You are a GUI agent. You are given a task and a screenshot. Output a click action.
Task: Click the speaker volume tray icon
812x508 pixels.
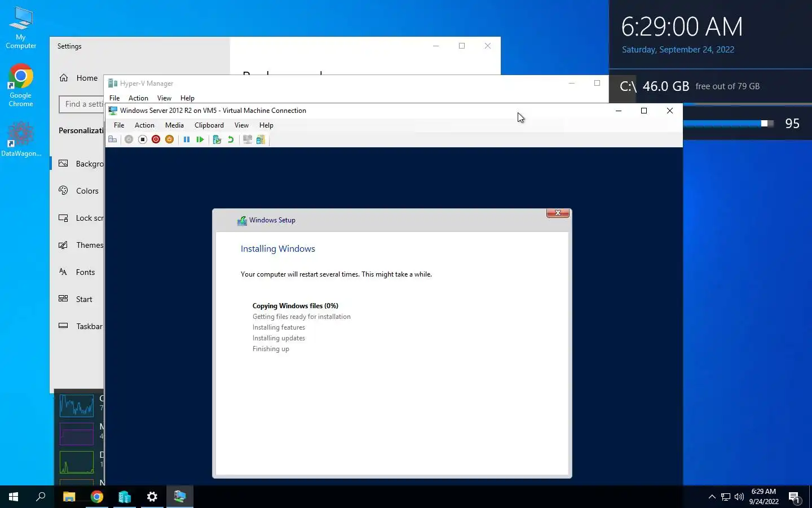[x=739, y=497]
